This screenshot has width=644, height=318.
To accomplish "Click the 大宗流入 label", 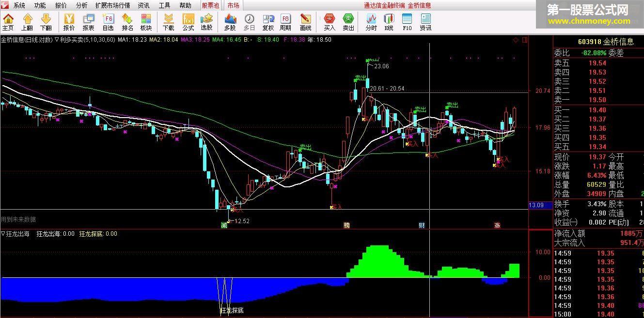I will pos(569,243).
